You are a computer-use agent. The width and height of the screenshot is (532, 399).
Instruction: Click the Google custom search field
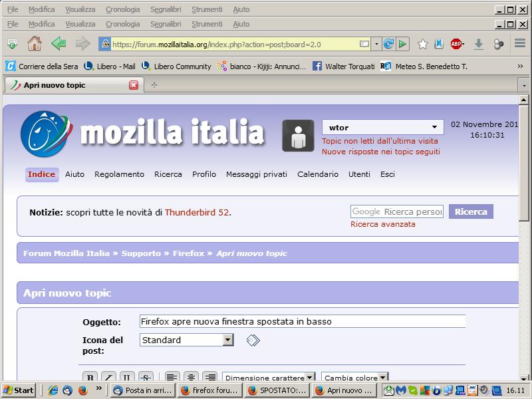click(x=397, y=211)
